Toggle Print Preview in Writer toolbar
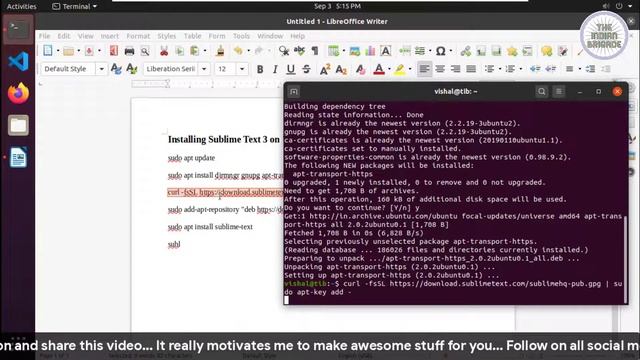Image resolution: width=640 pixels, height=360 pixels. point(145,51)
